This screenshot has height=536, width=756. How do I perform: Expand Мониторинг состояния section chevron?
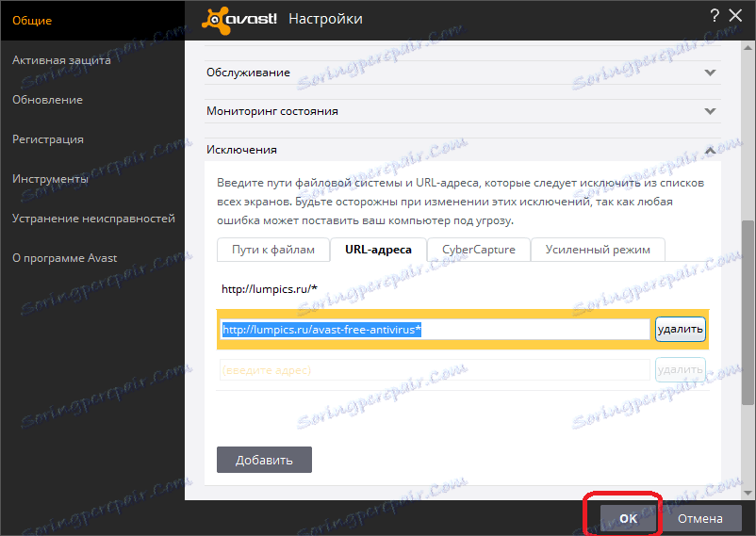point(710,111)
